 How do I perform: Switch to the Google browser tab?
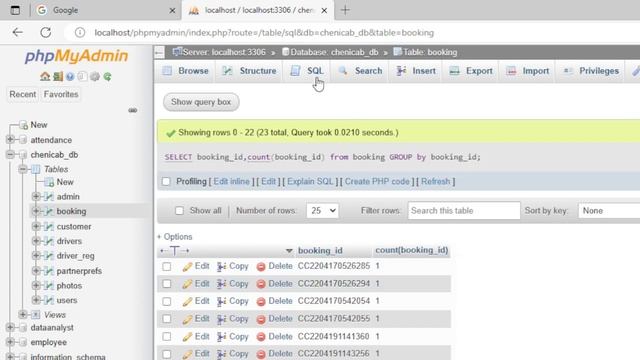(x=104, y=10)
